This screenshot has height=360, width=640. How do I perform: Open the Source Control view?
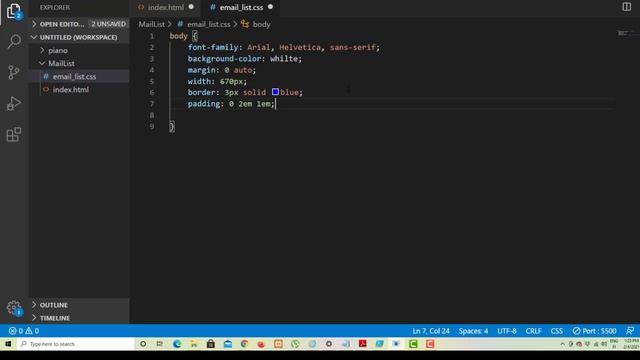[x=14, y=72]
